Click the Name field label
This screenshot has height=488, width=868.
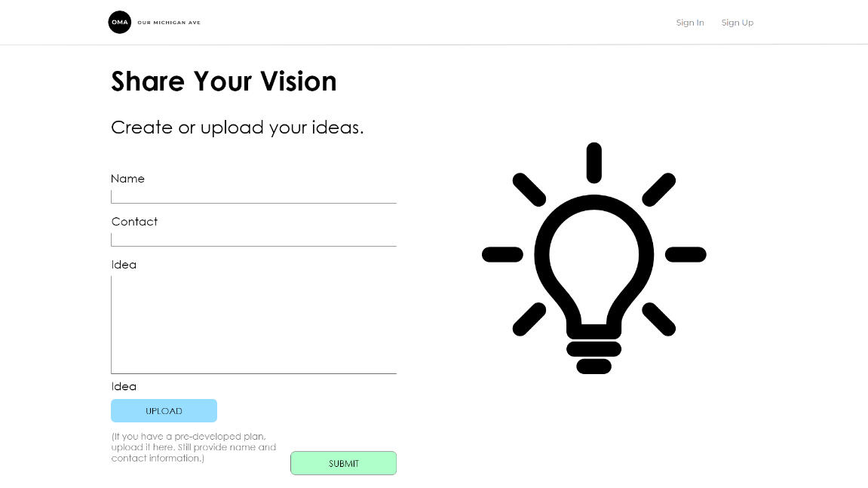(127, 179)
